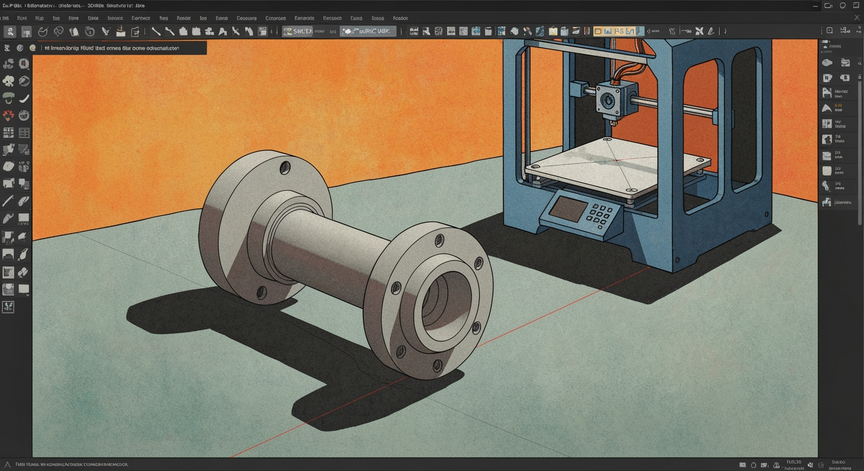Select the smiley-face circle tool in left toolbar
The height and width of the screenshot is (471, 864).
(24, 115)
